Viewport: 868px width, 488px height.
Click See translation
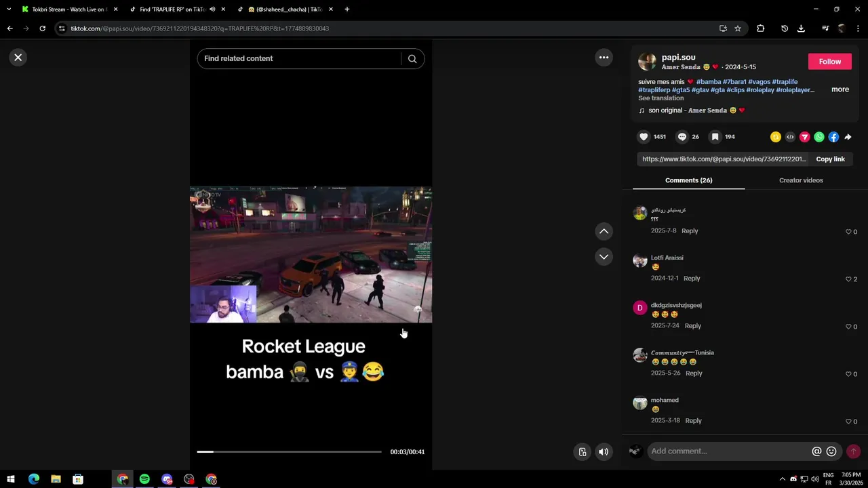click(660, 98)
